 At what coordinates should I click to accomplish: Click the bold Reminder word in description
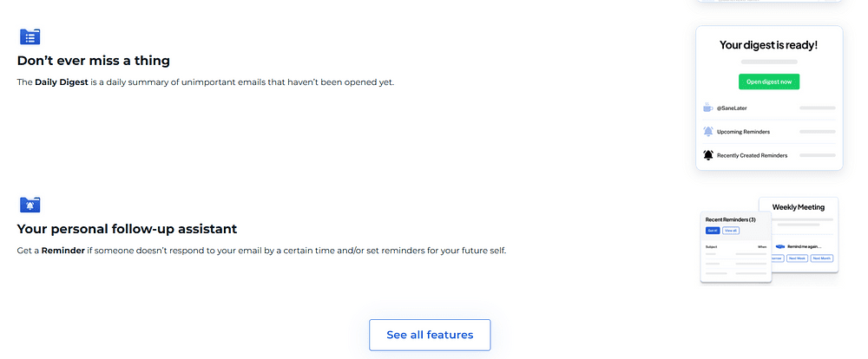63,251
